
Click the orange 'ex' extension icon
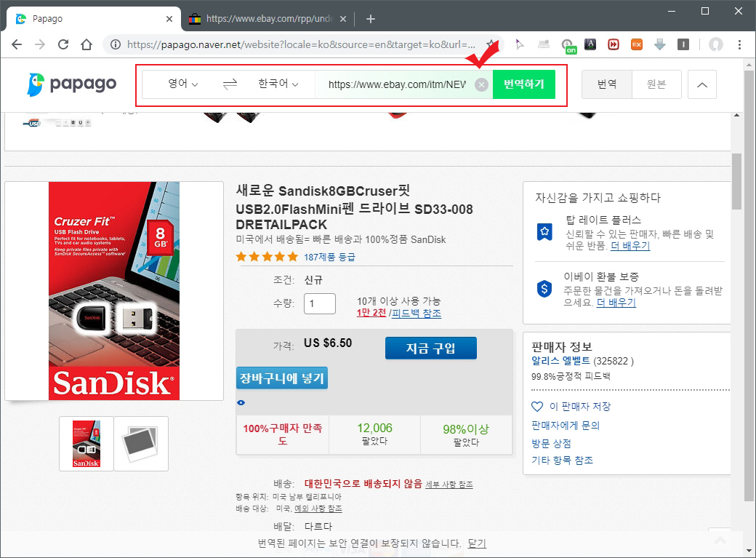[x=637, y=44]
